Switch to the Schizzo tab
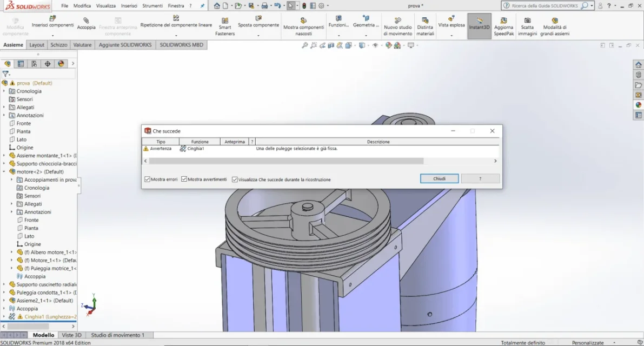644x346 pixels. 59,45
